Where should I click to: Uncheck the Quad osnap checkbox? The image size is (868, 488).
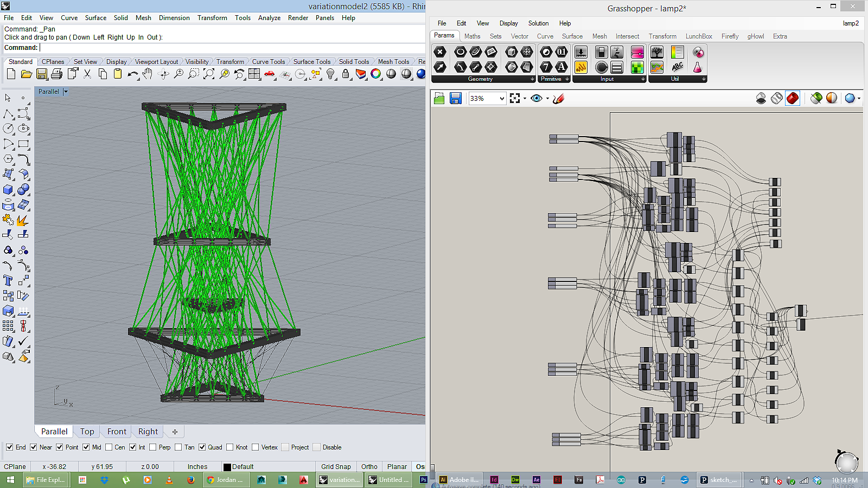(202, 447)
